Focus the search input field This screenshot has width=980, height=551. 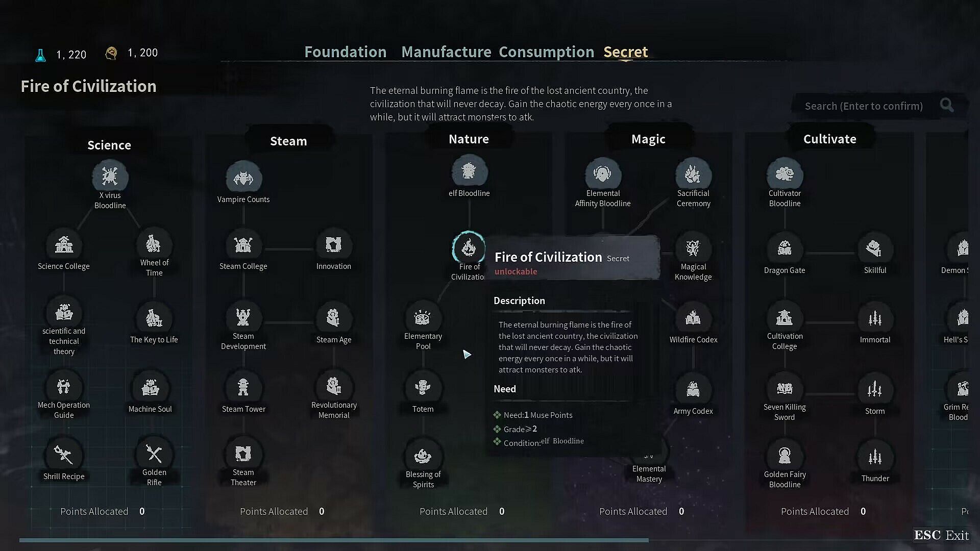[x=864, y=106]
